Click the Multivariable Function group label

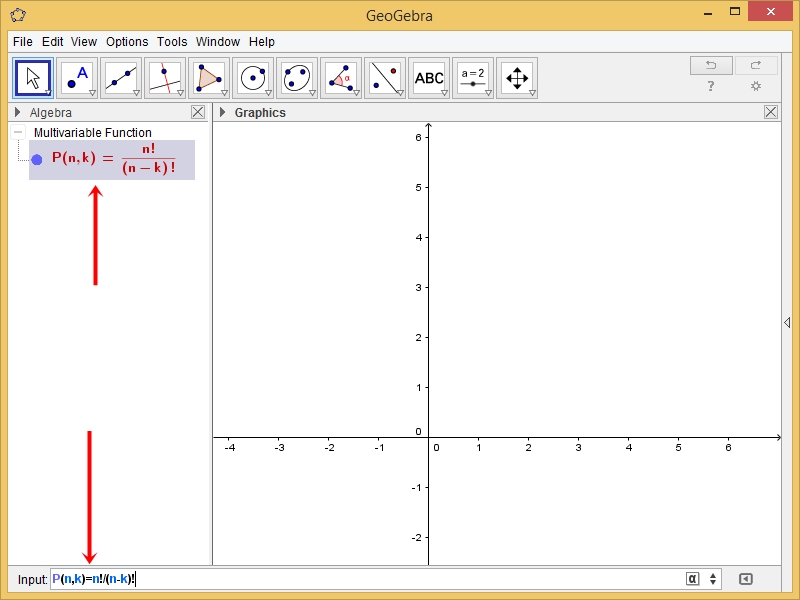(93, 133)
